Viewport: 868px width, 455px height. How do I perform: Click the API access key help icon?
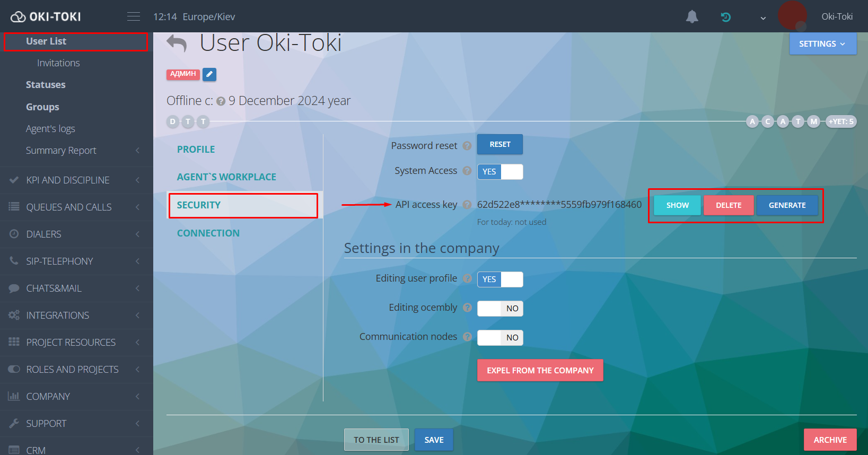467,205
